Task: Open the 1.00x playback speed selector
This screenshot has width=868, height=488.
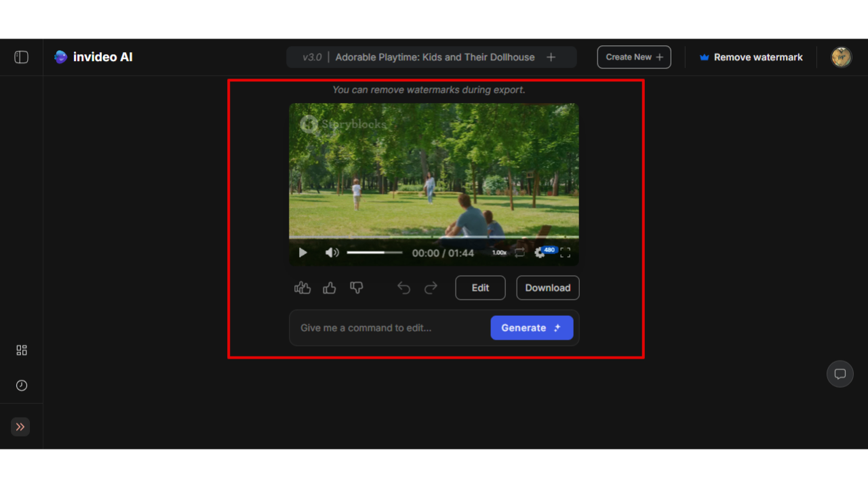Action: (499, 252)
